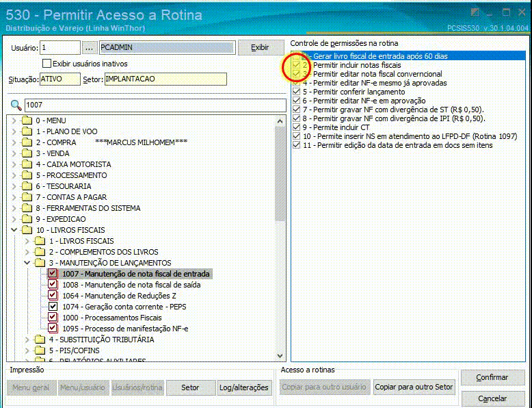532x408 pixels.
Task: Click the magnifier search icon
Action: click(x=16, y=105)
